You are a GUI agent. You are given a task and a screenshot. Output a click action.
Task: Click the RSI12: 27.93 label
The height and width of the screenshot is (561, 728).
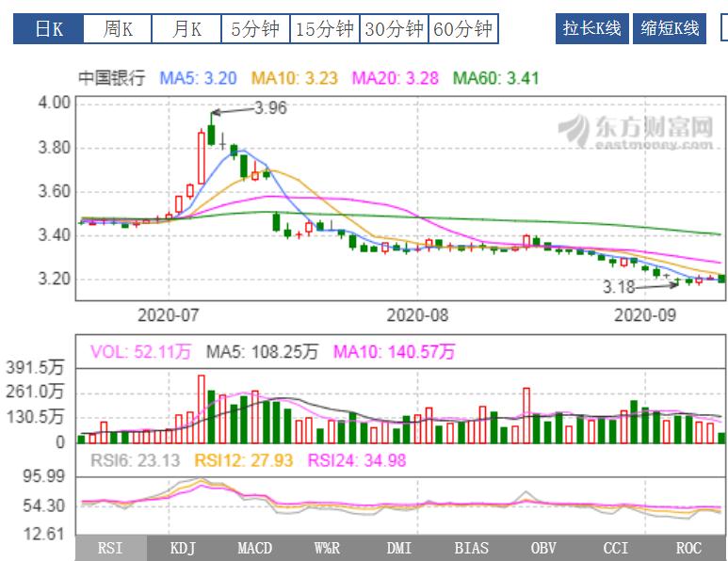(244, 460)
